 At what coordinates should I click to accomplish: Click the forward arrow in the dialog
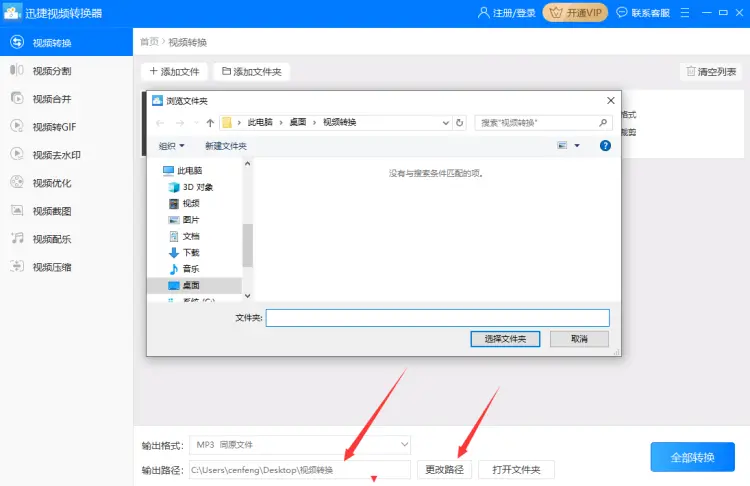tap(180, 123)
